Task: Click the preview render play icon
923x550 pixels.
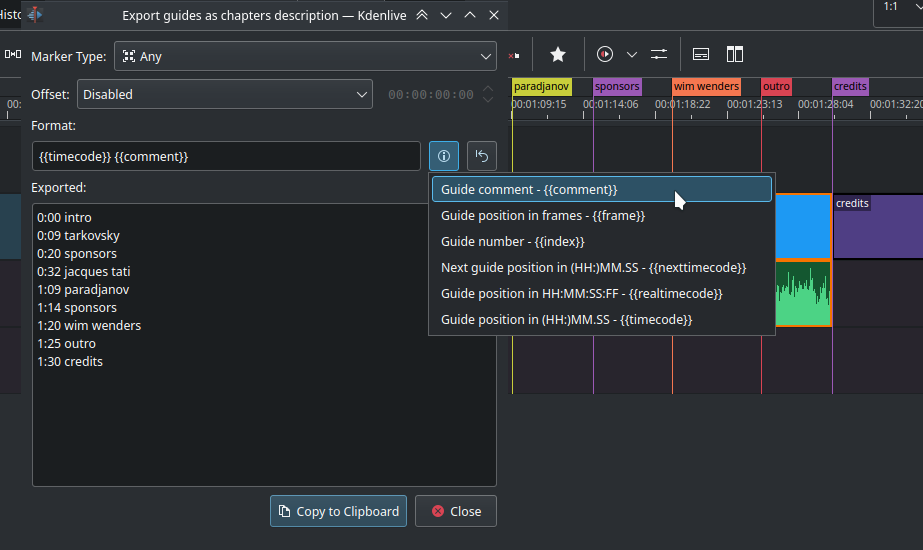Action: click(x=605, y=55)
